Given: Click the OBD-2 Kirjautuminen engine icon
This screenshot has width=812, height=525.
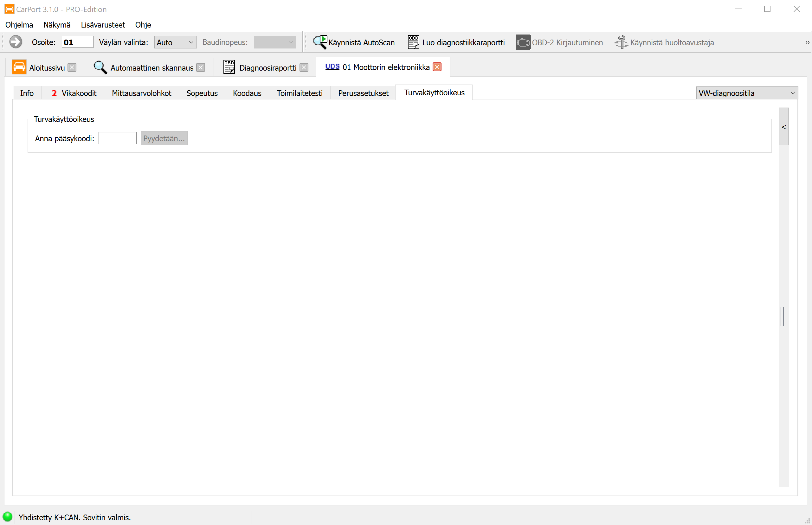Looking at the screenshot, I should click(522, 42).
